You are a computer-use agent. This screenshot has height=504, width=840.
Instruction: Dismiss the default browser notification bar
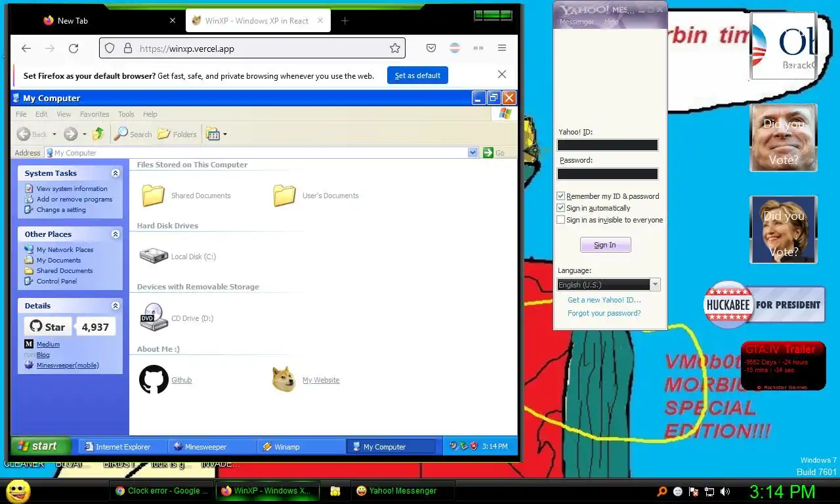(502, 75)
